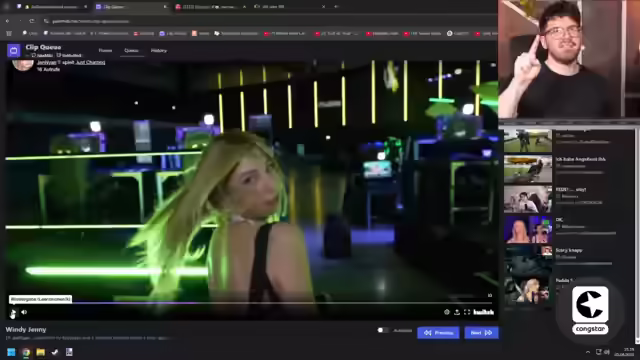Click the Twitch logo in the player
The height and width of the screenshot is (360, 640).
tap(484, 312)
